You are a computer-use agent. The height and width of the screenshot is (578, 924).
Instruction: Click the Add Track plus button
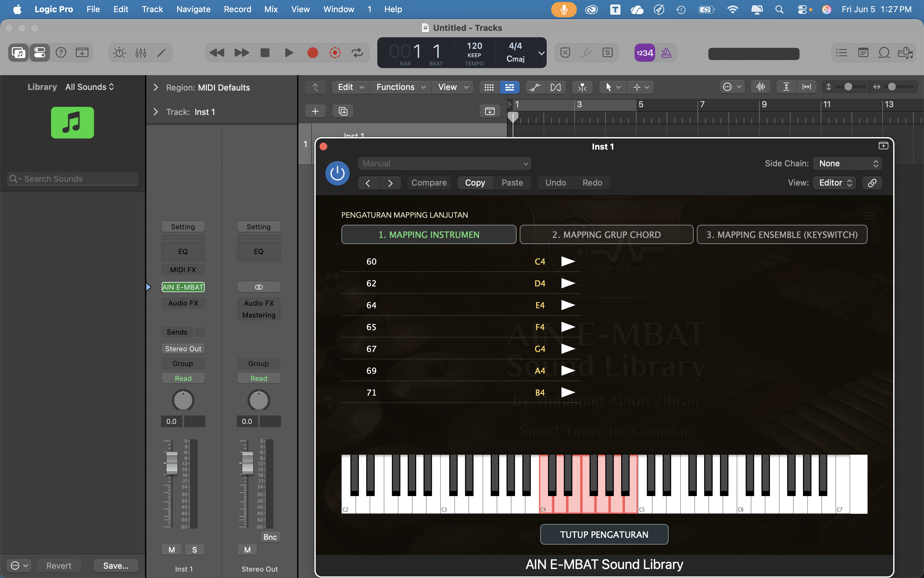click(315, 111)
